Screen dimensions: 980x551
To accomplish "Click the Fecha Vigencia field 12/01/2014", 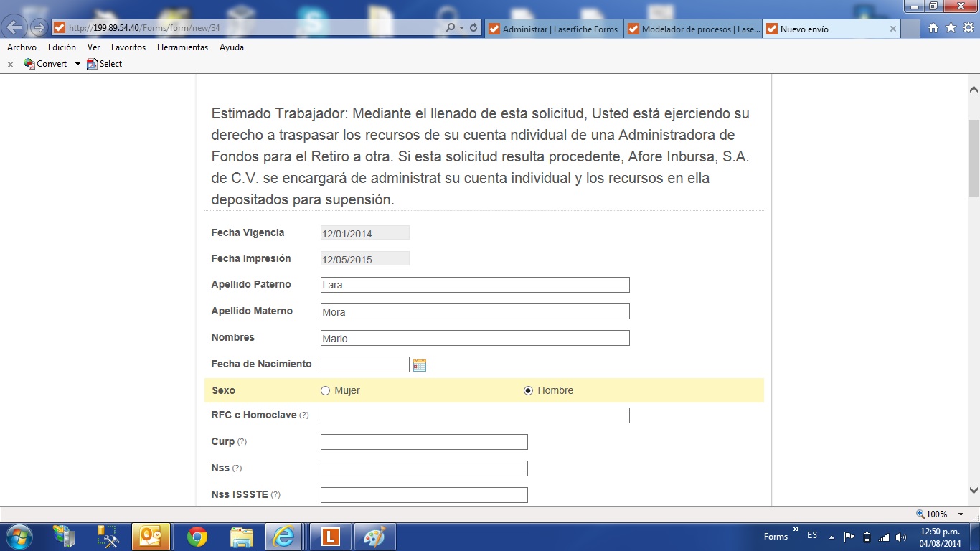I will coord(365,233).
